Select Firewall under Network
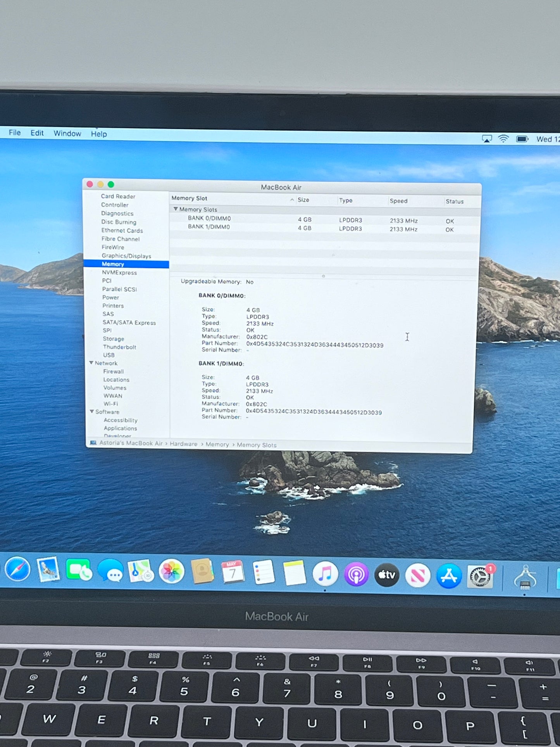Viewport: 560px width, 747px height. [113, 371]
